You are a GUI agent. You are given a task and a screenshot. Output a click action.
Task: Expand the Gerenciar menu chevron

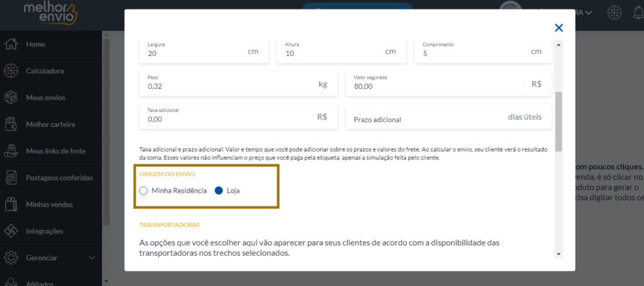point(92,258)
